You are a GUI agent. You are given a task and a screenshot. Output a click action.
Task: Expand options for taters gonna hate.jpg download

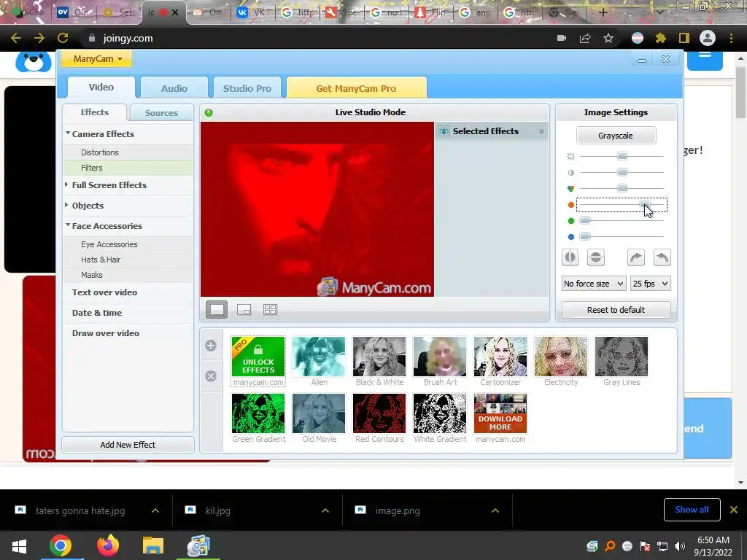click(155, 510)
